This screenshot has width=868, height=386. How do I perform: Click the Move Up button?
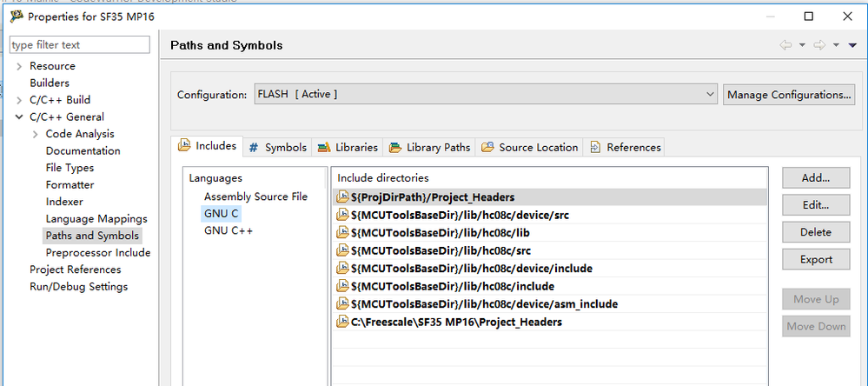(x=815, y=299)
